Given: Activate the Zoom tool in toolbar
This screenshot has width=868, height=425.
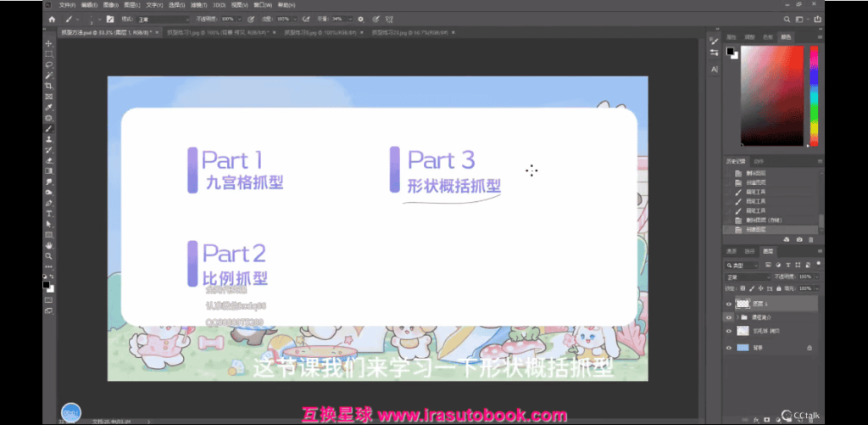Looking at the screenshot, I should tap(49, 255).
